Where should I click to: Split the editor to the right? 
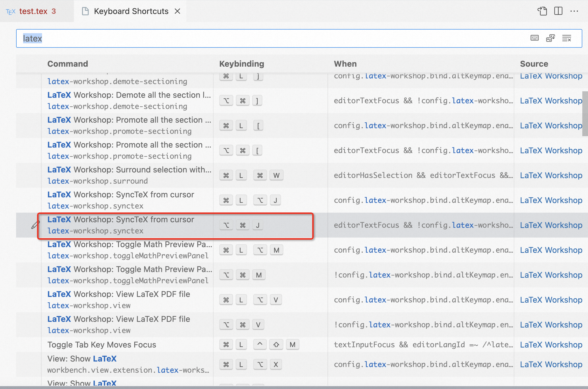point(558,11)
